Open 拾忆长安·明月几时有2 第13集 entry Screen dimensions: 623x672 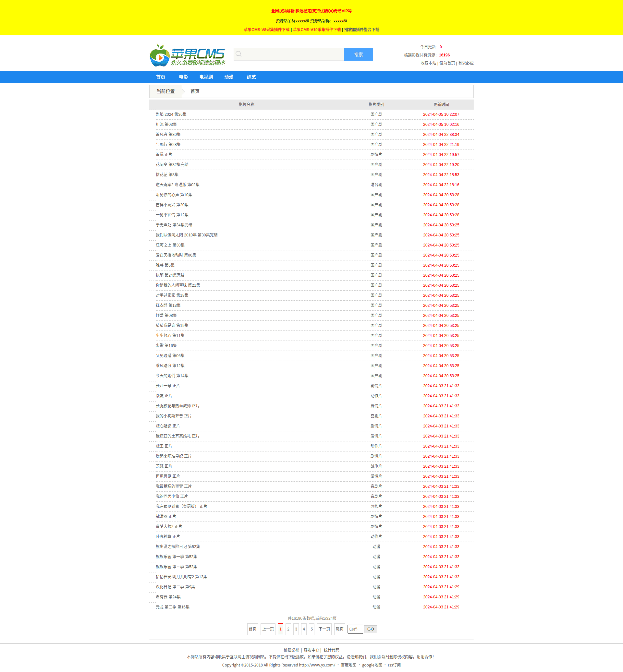(181, 577)
